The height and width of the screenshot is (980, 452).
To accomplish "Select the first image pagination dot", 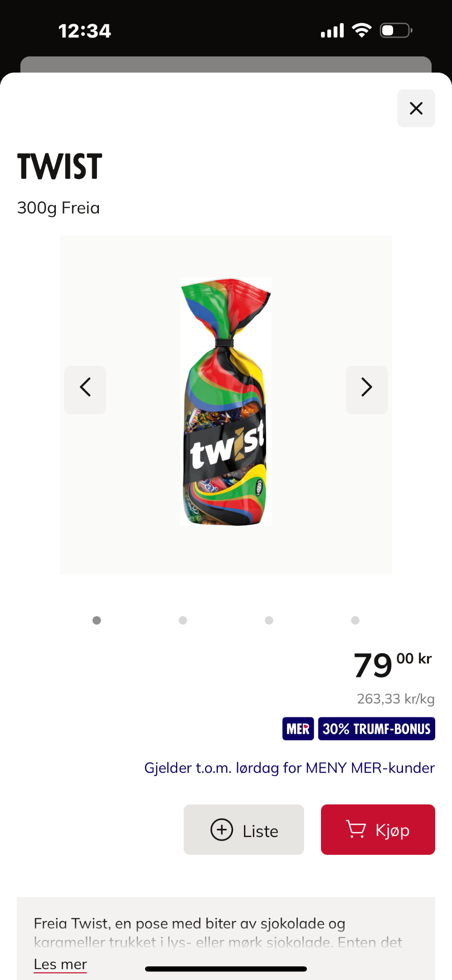I will coord(97,620).
